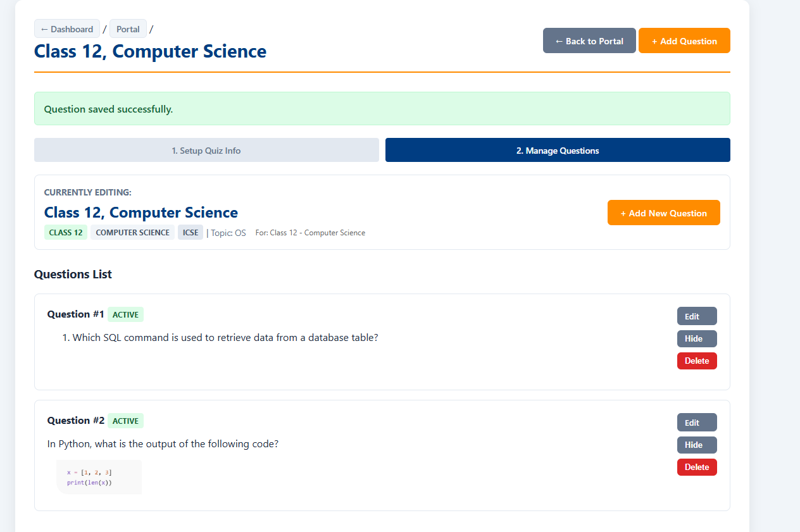800x532 pixels.
Task: Click the Question #1 heading
Action: 76,314
